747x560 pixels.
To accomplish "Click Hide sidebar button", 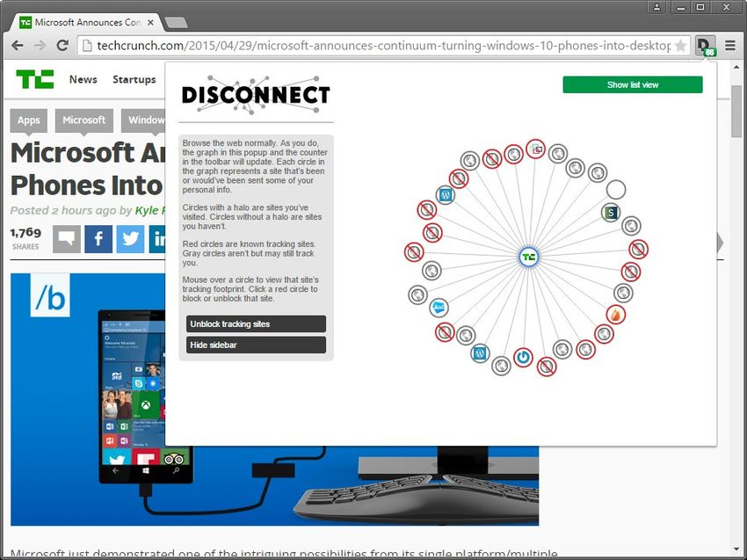I will click(256, 345).
